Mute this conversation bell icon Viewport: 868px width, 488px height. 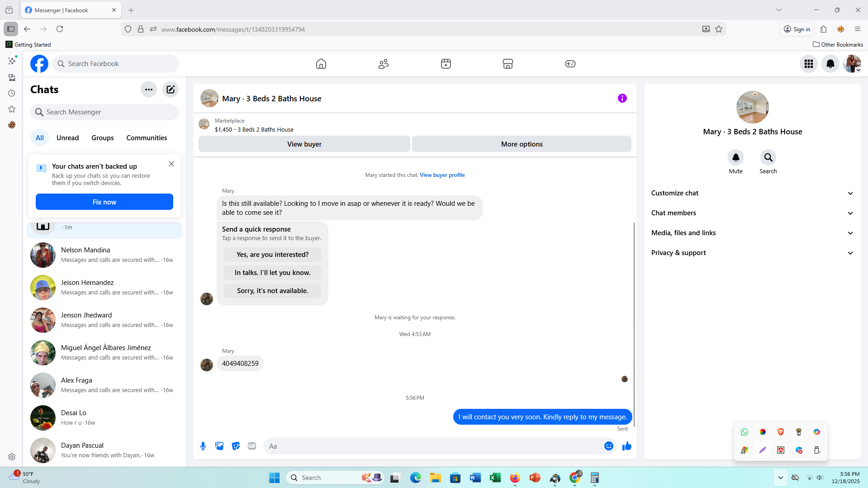736,157
